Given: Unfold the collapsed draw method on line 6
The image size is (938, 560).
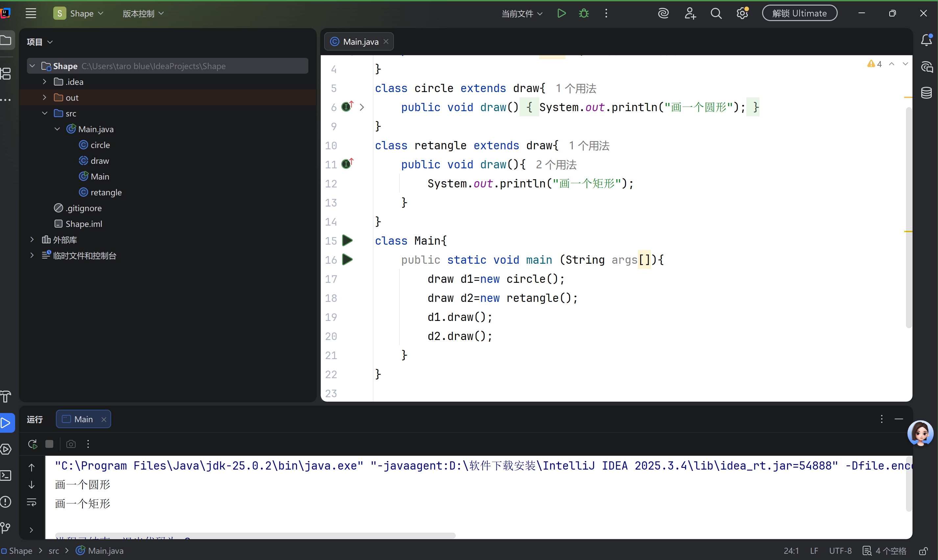Looking at the screenshot, I should click(x=362, y=107).
